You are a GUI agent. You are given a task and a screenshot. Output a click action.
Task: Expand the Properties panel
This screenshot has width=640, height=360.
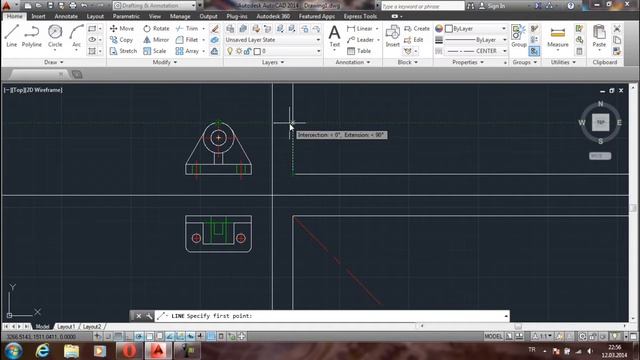[468, 62]
